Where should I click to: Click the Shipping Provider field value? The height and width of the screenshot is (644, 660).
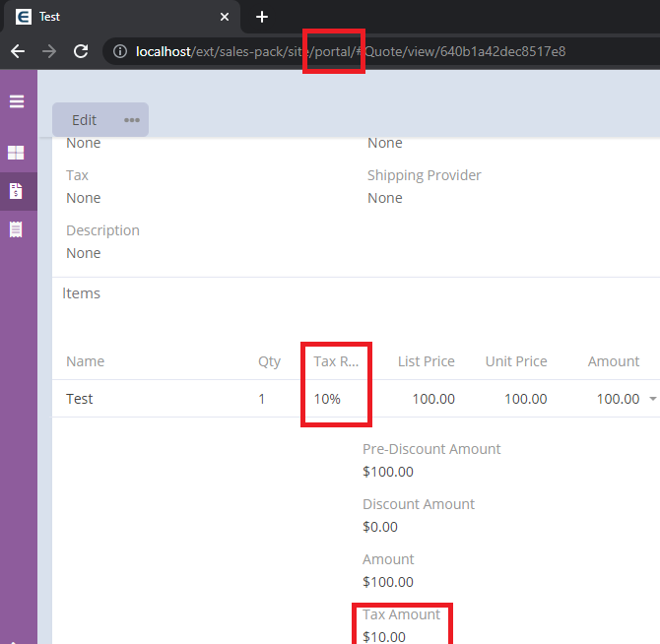[385, 198]
